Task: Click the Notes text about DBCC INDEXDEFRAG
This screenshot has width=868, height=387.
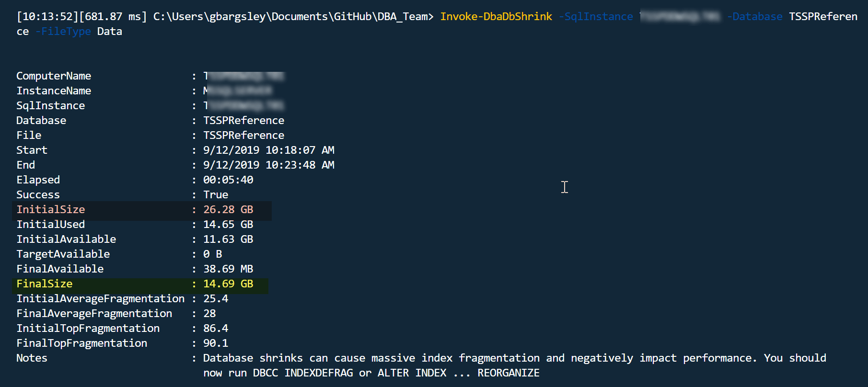Action: (x=515, y=365)
